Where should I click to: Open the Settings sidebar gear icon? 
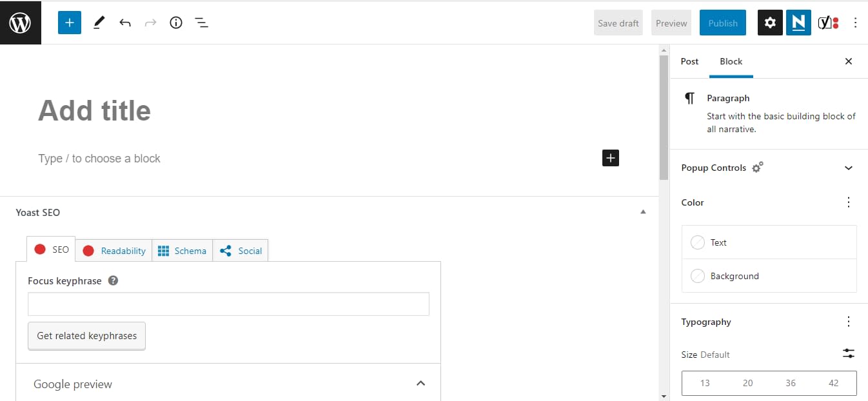769,23
